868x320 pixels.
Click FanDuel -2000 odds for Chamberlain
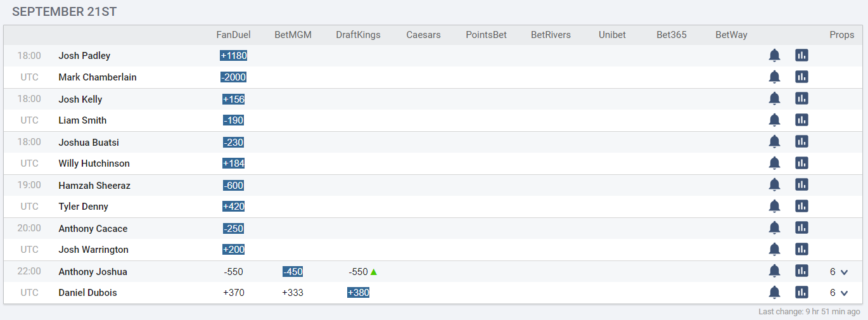[234, 77]
